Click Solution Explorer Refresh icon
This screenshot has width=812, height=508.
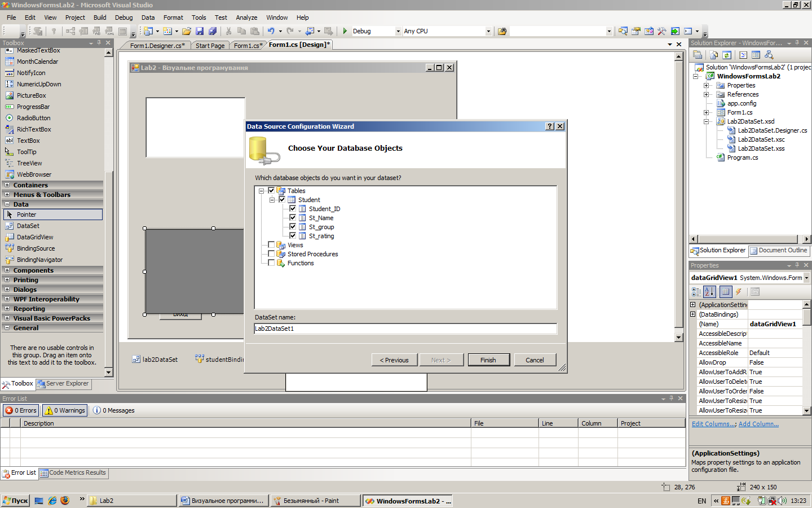pyautogui.click(x=727, y=55)
